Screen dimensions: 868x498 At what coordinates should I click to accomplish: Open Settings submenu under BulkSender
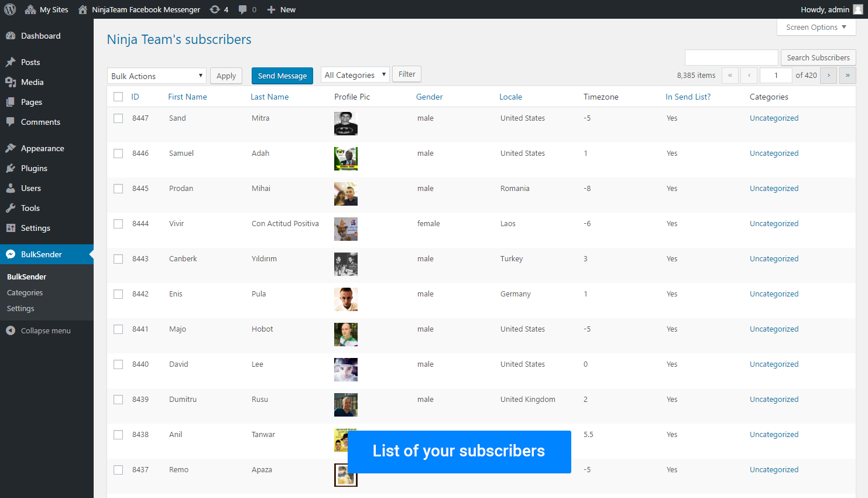click(x=20, y=308)
